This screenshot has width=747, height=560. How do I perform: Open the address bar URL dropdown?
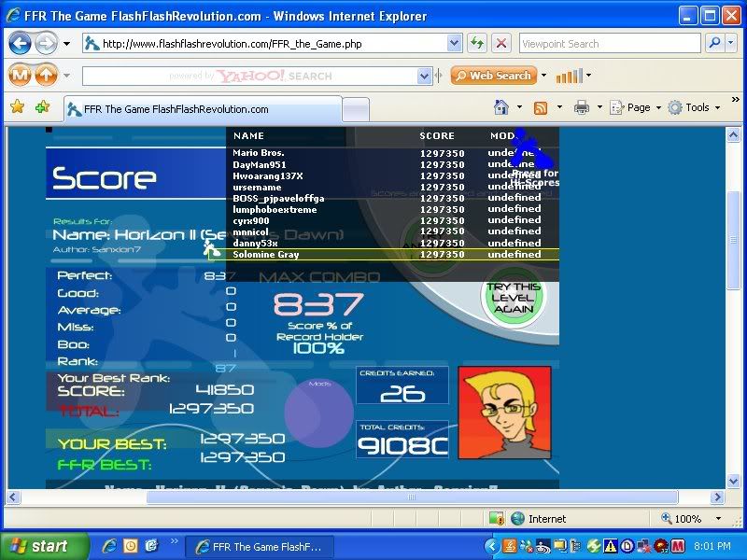454,44
